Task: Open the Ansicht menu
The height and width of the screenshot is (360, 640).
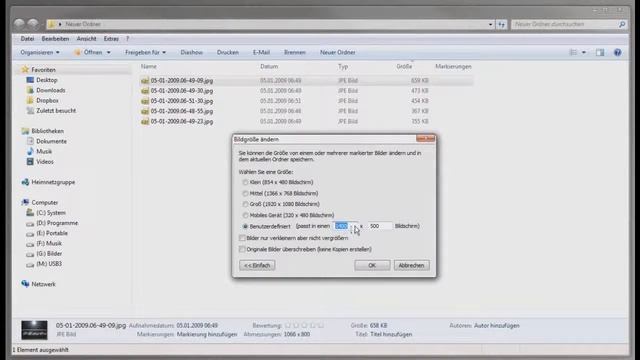Action: (x=87, y=39)
